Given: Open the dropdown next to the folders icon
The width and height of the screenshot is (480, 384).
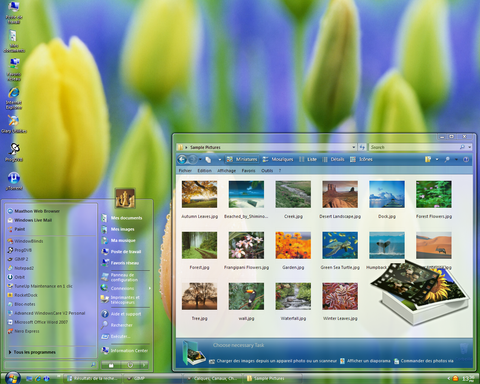Looking at the screenshot, I should point(437,160).
